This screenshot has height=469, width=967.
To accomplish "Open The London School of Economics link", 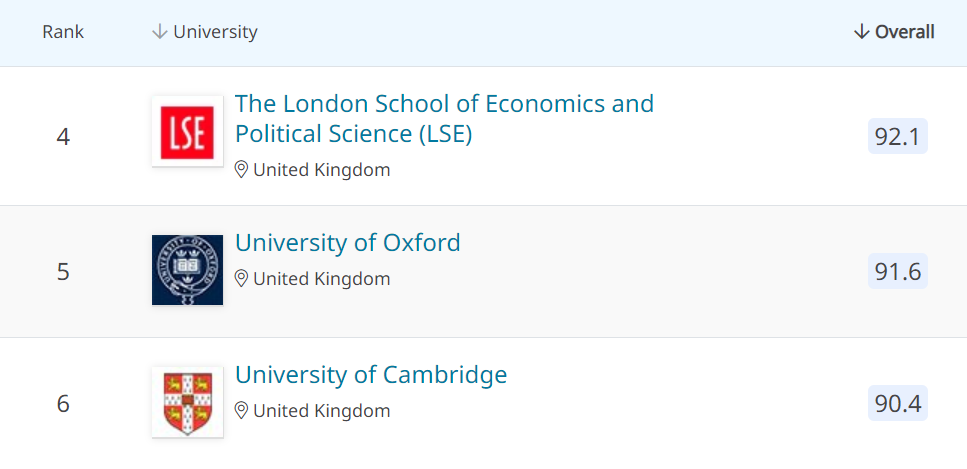I will (444, 118).
